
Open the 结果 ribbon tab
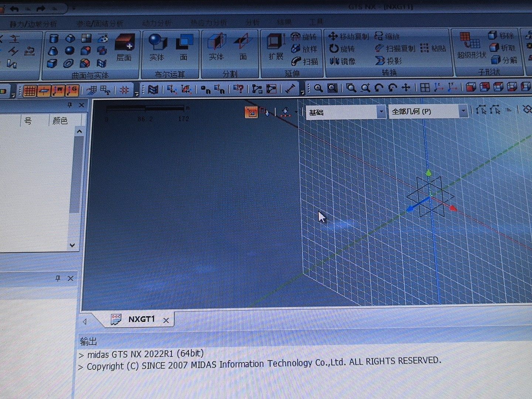(284, 22)
